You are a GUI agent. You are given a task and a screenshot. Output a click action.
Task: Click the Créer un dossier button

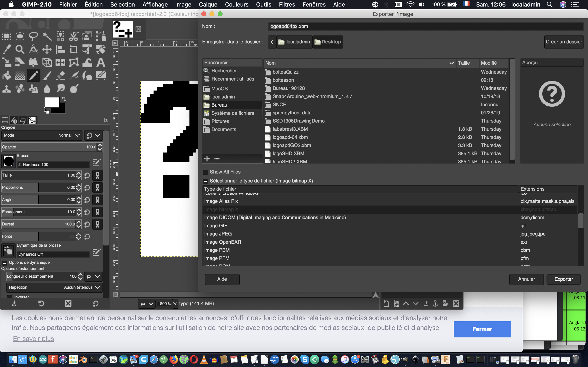click(x=563, y=42)
